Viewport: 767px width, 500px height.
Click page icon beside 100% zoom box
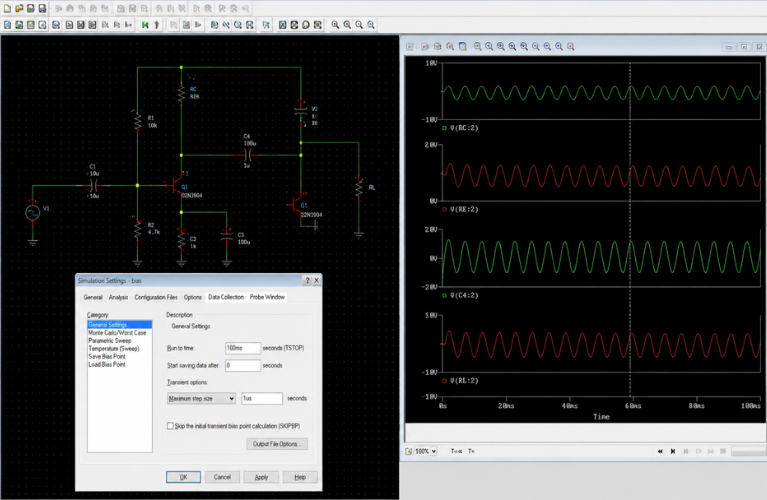click(x=409, y=451)
